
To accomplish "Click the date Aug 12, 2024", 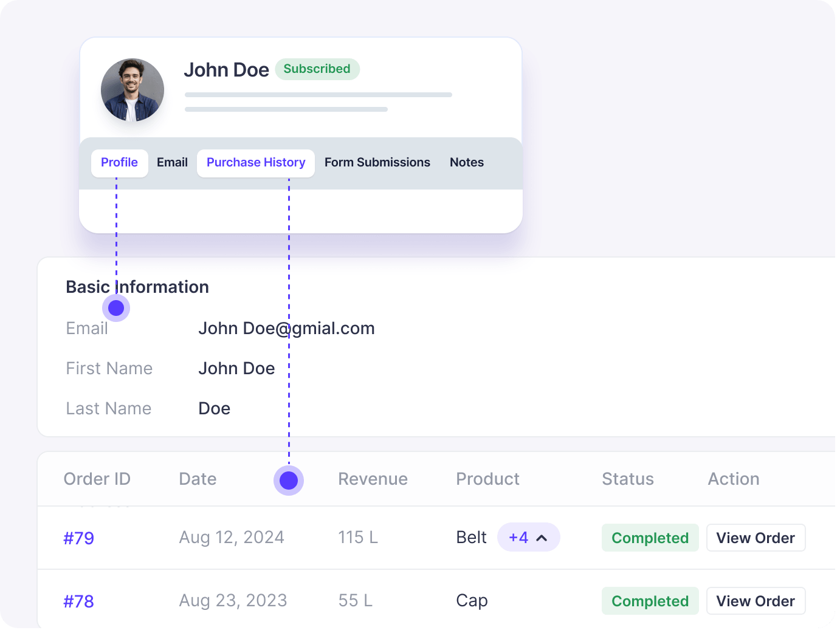I will (232, 538).
